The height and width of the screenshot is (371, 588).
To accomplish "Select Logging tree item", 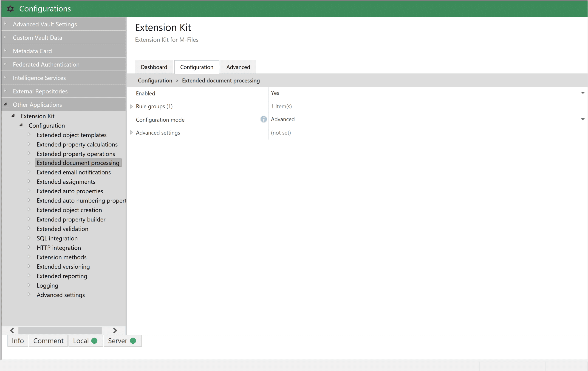I will [47, 285].
